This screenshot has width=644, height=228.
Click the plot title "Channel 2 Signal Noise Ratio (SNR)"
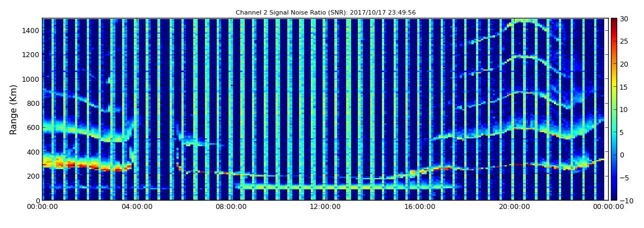pyautogui.click(x=325, y=13)
